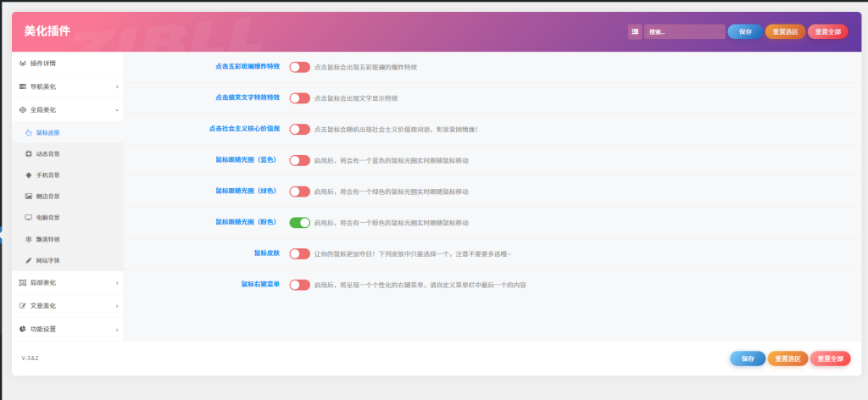
Task: Click the expand-all options icon beside search
Action: pos(634,31)
